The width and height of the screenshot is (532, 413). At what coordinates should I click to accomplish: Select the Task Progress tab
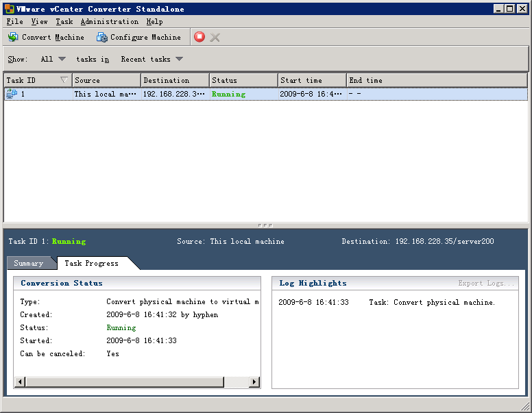[x=91, y=263]
